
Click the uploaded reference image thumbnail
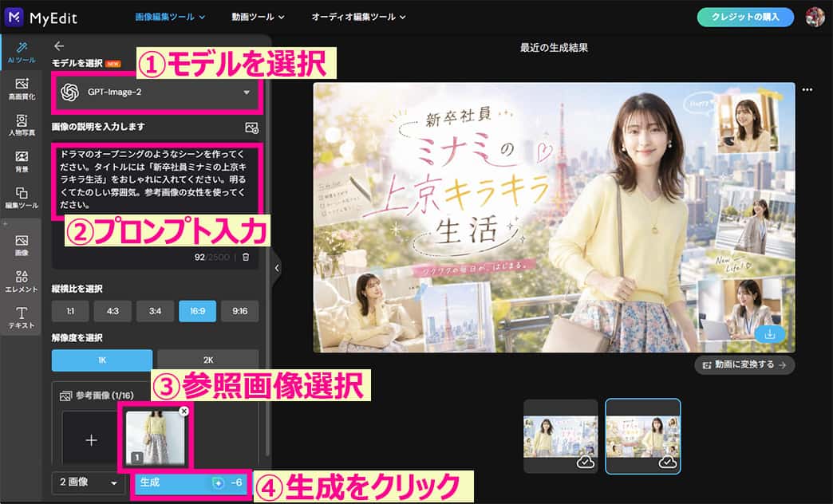tap(155, 436)
